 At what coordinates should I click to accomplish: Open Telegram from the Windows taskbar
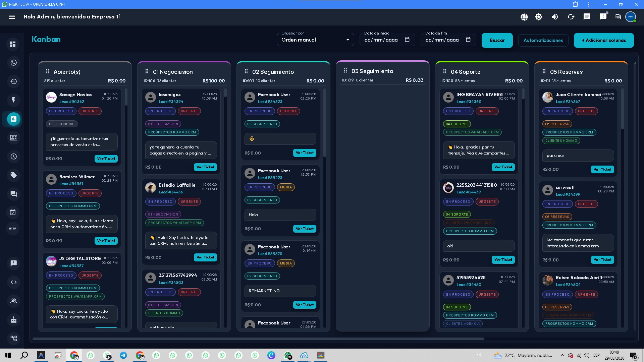pos(123,355)
